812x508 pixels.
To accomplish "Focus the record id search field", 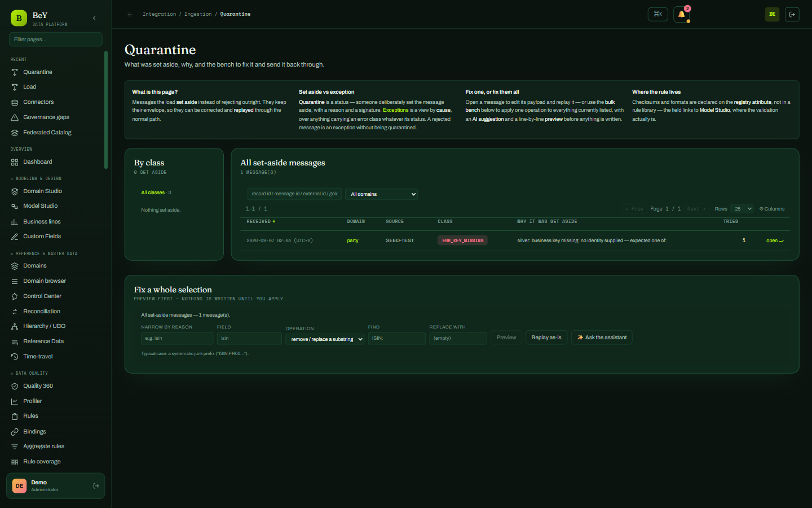I will coord(294,194).
